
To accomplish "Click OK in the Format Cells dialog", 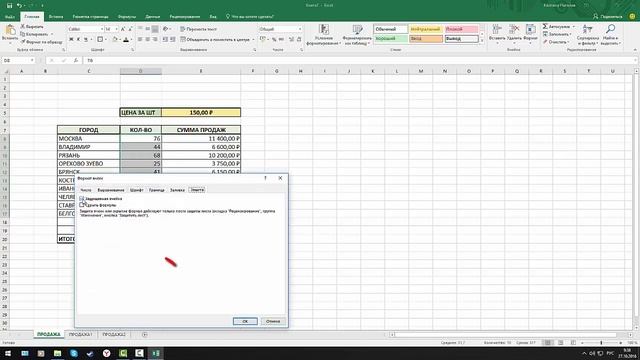I will pos(245,321).
